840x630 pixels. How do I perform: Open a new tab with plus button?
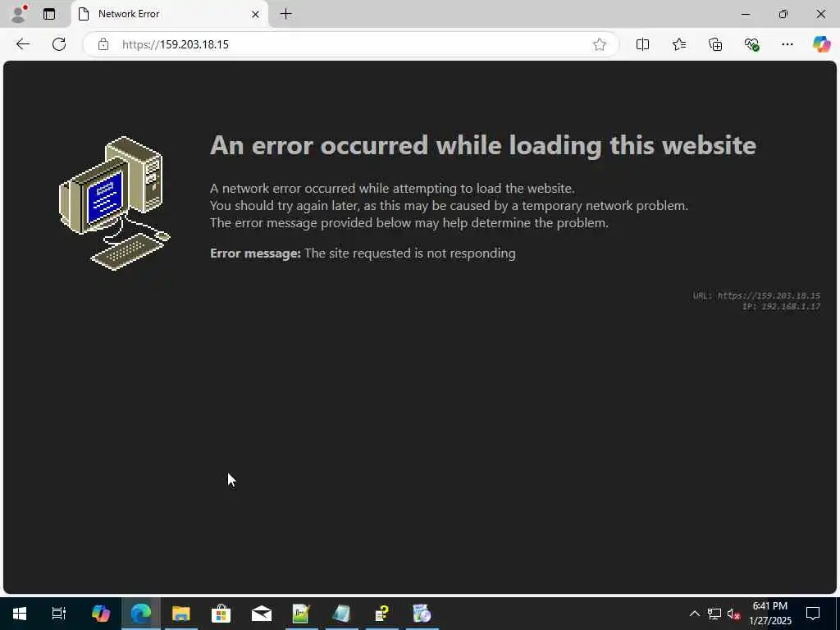[x=286, y=14]
